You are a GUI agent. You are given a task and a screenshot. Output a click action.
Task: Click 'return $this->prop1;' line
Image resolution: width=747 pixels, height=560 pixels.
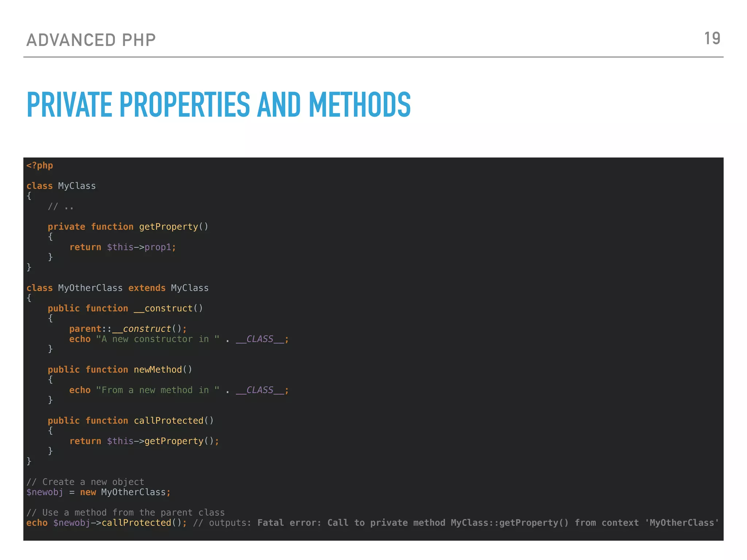(x=123, y=247)
